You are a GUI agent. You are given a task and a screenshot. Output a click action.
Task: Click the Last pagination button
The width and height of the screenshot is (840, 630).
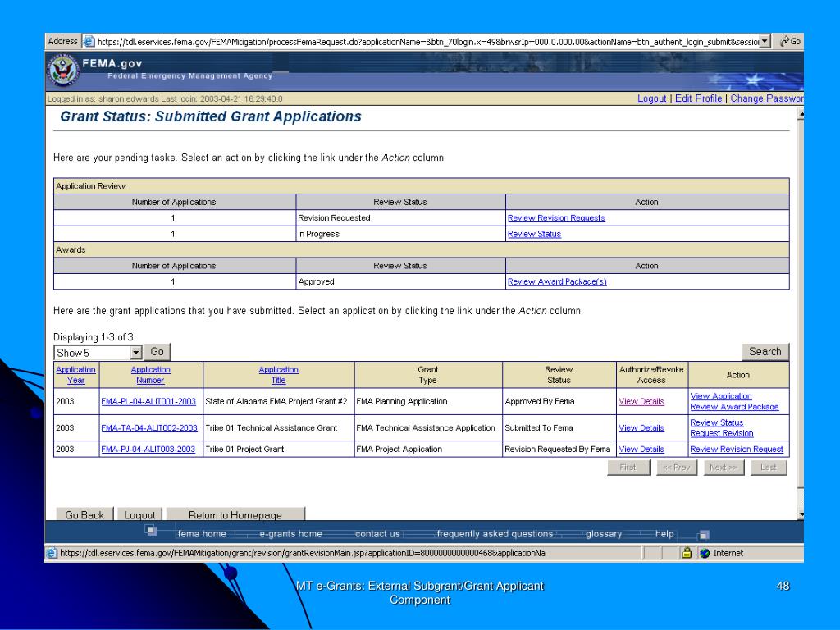(768, 468)
